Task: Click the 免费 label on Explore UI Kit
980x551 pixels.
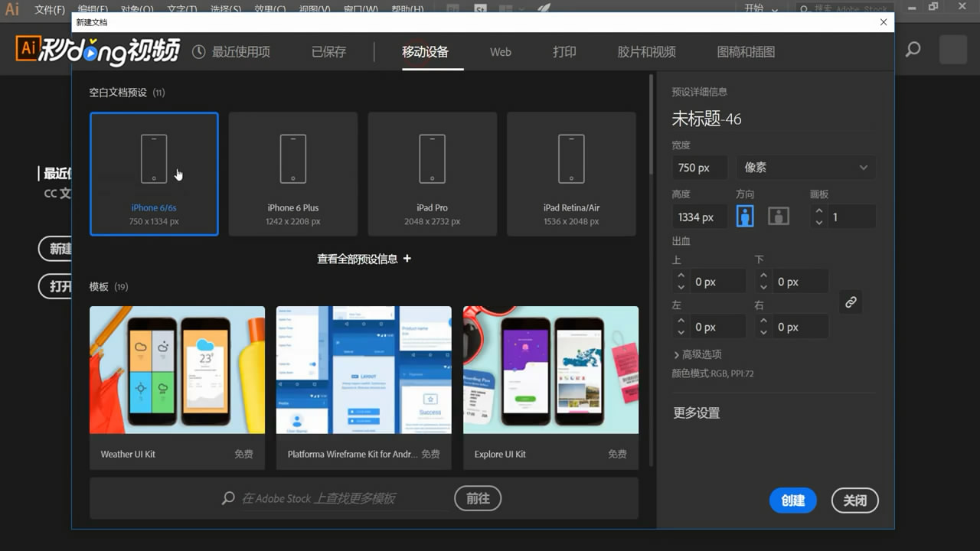Action: click(617, 454)
